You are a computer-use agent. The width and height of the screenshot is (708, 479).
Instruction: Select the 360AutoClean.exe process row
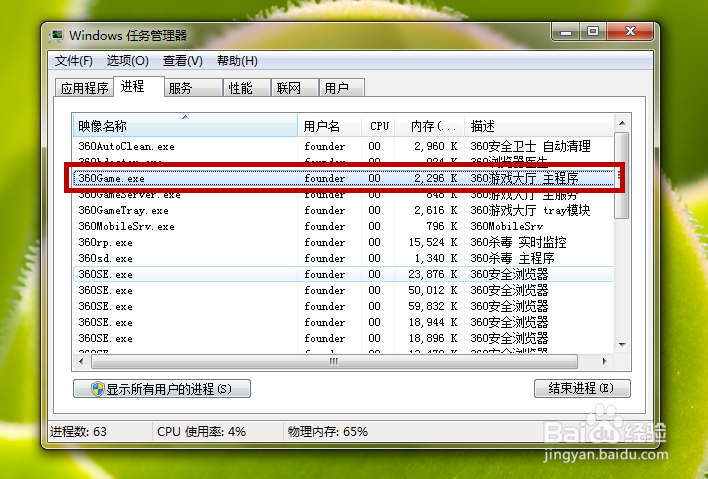(343, 146)
